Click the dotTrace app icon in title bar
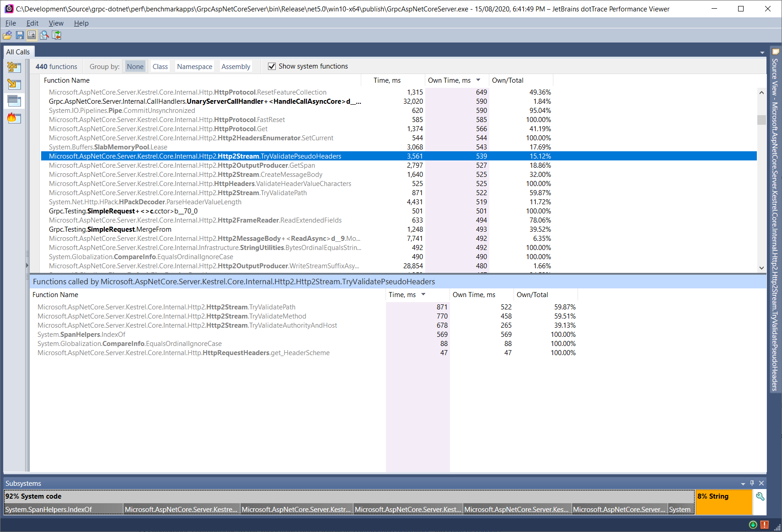This screenshot has height=532, width=782. tap(8, 9)
